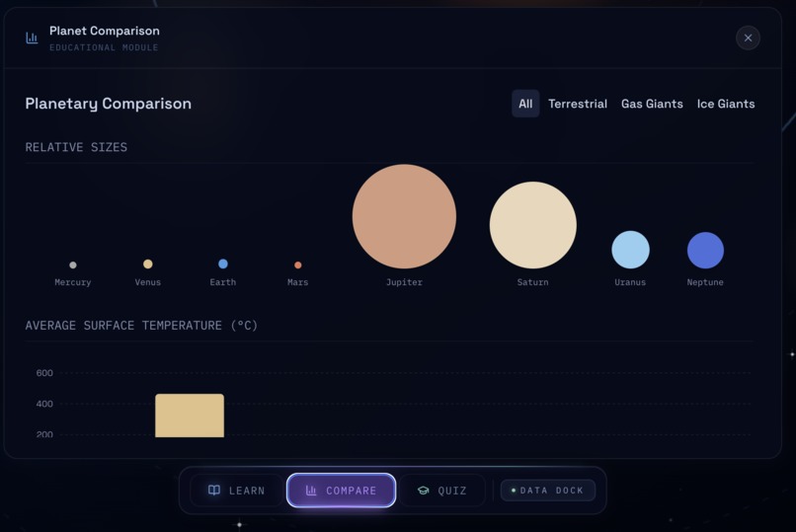
Task: Click the open book icon on Learn
Action: point(214,490)
